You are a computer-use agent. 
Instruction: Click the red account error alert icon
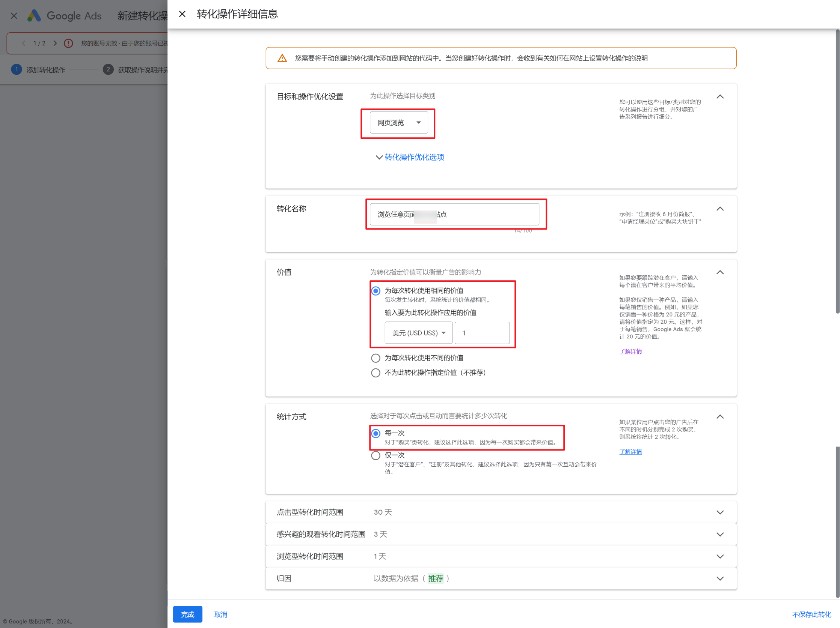coord(68,43)
